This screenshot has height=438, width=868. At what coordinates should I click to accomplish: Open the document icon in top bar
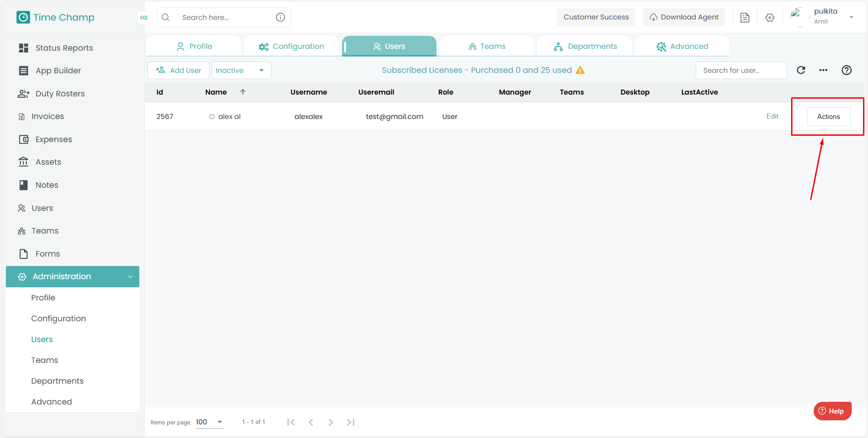click(x=745, y=18)
